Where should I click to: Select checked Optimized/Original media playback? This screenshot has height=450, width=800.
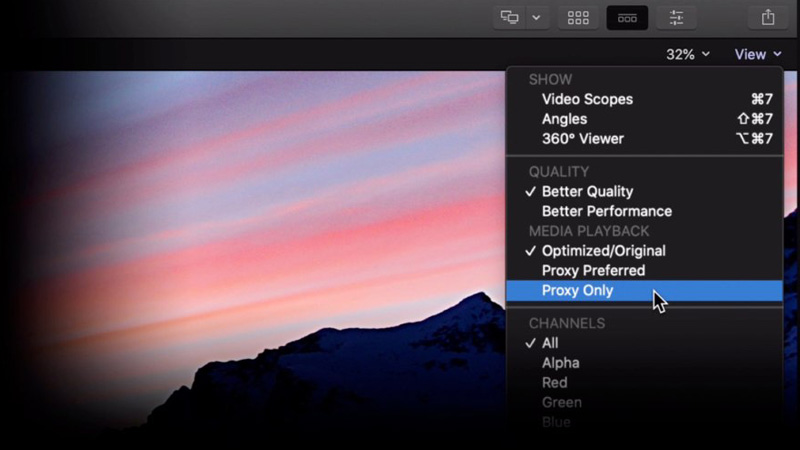pos(603,251)
